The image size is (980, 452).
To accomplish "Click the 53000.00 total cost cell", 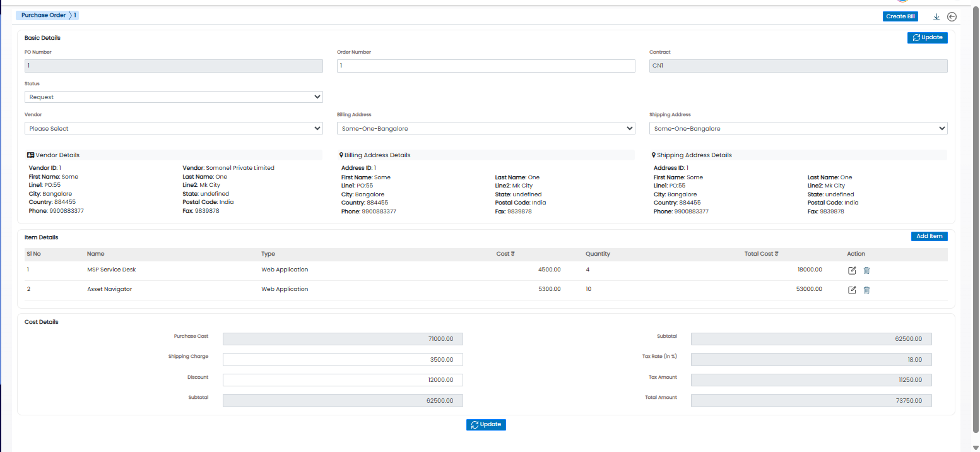I will 809,289.
